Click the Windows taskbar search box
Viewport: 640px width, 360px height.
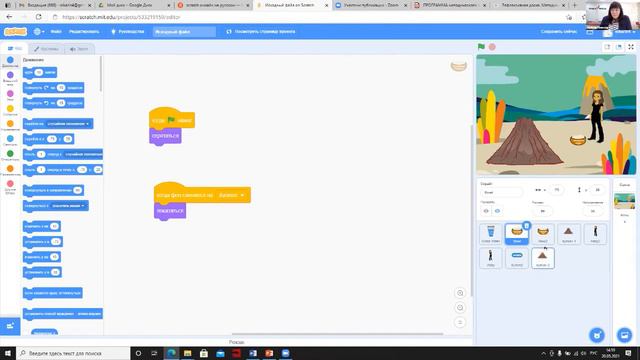click(x=73, y=353)
